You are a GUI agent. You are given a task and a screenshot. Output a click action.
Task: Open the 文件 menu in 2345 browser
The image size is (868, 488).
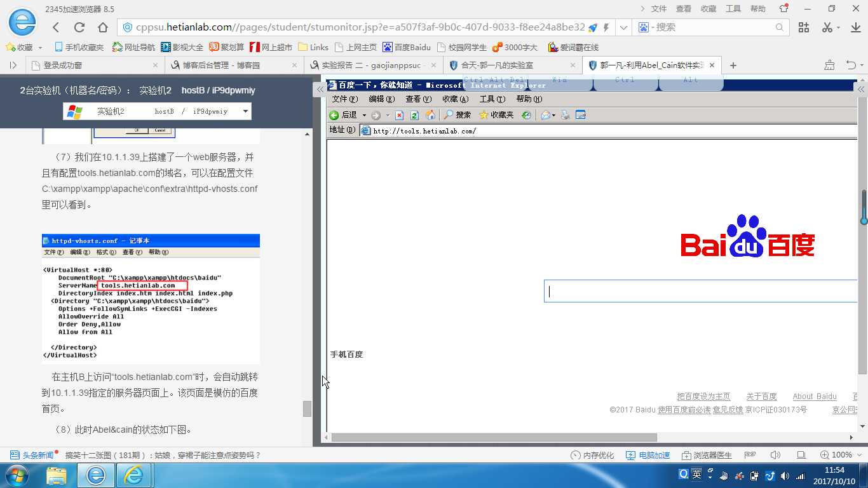[x=659, y=9]
